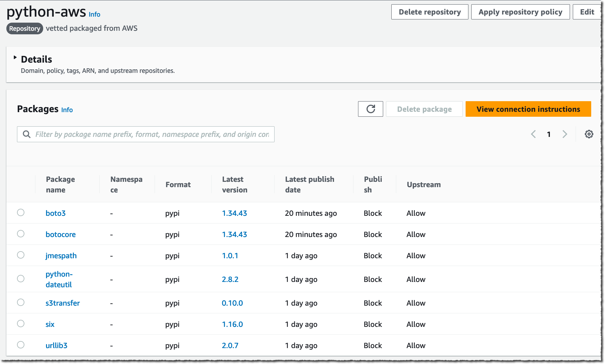Delete the python-aws repository
This screenshot has height=364, width=605.
pos(430,12)
